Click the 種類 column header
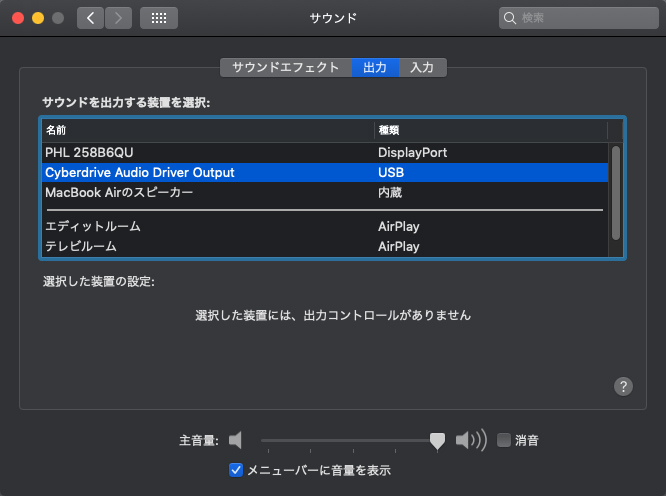Image resolution: width=666 pixels, height=496 pixels. pos(491,130)
